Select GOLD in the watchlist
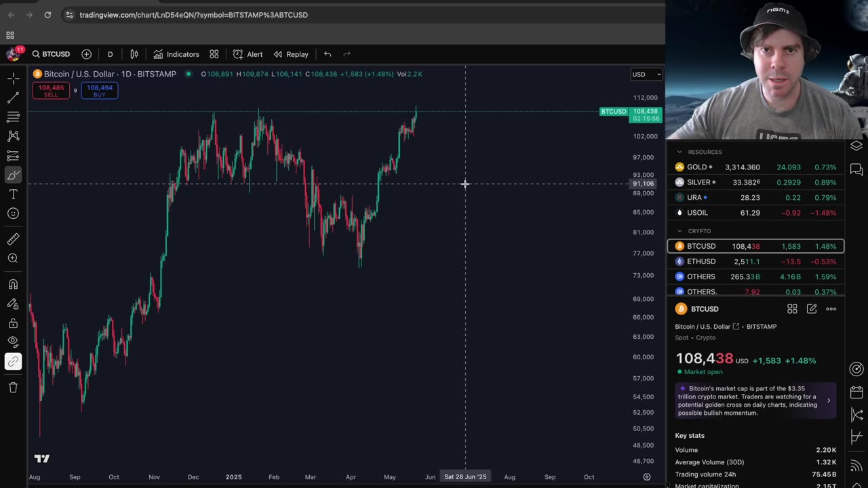The height and width of the screenshot is (488, 868). click(x=755, y=167)
